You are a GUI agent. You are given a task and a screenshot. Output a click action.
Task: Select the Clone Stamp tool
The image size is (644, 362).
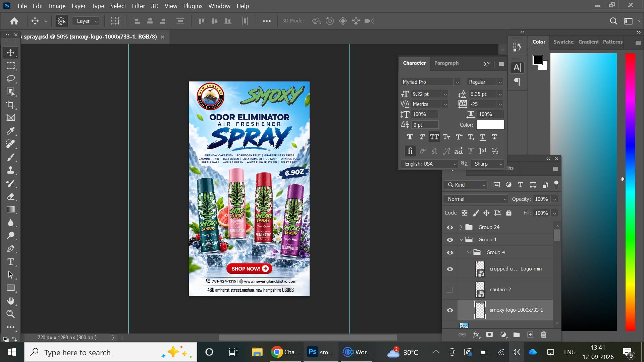click(11, 170)
